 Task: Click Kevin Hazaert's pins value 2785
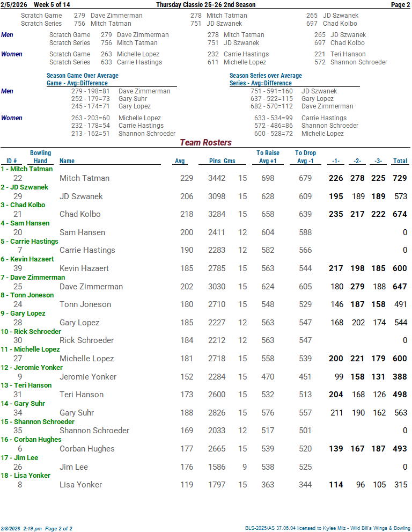click(x=217, y=268)
